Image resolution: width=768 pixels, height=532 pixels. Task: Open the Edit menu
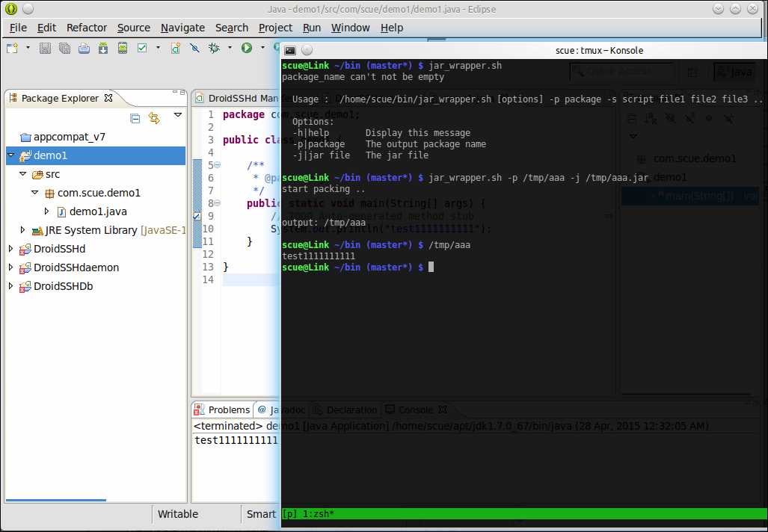point(46,28)
